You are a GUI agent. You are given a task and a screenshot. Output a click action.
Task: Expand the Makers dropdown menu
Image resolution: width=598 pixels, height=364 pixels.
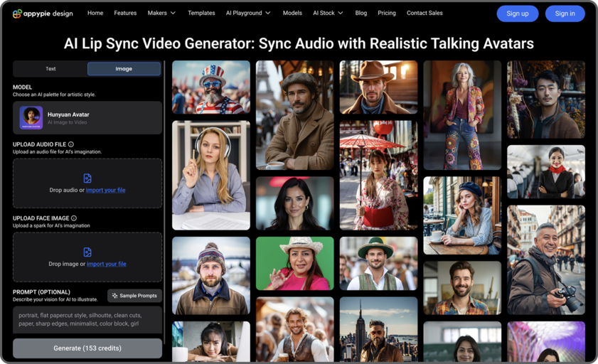(161, 13)
